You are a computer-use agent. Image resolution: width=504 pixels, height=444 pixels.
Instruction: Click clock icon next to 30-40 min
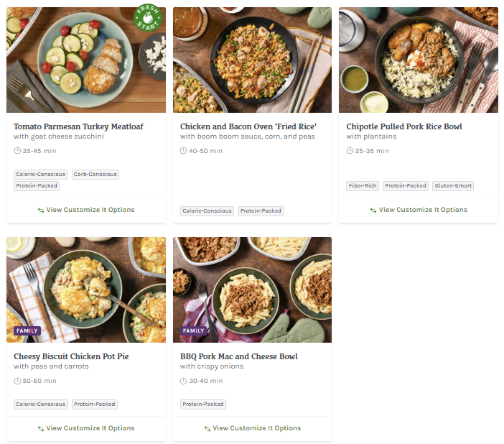(183, 381)
